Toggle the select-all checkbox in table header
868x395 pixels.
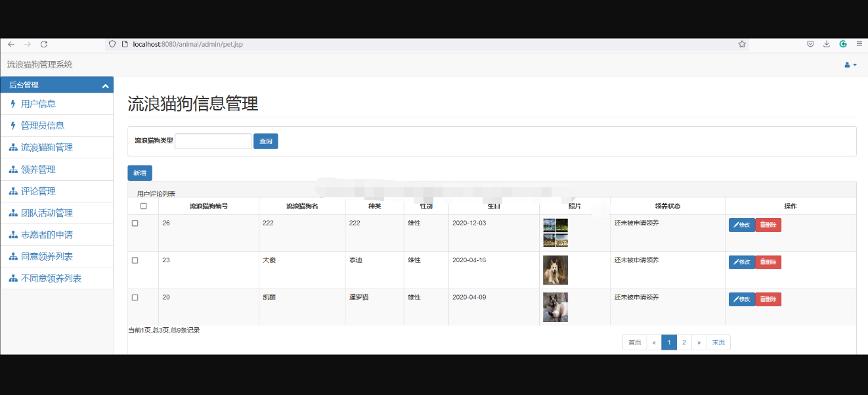[x=144, y=206]
